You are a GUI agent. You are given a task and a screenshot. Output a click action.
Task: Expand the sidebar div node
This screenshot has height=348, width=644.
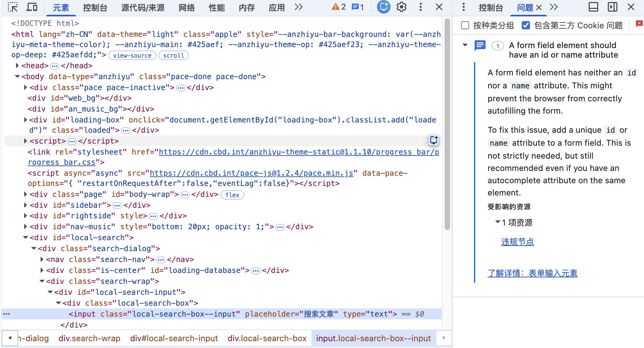25,205
